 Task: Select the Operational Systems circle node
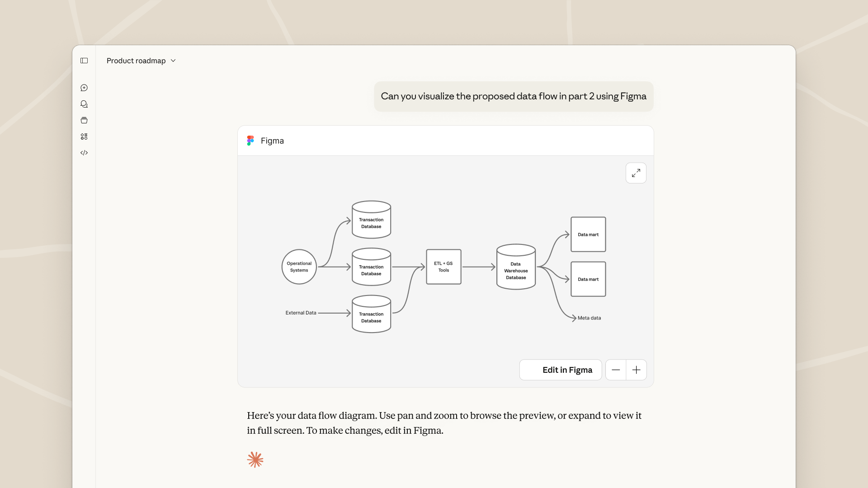(x=299, y=267)
